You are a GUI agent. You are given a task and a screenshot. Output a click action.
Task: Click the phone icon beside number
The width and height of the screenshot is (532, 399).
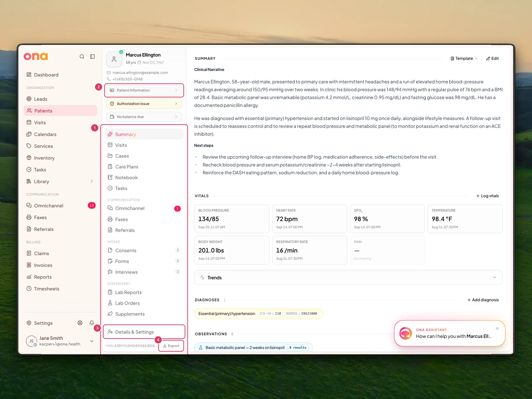(x=109, y=79)
